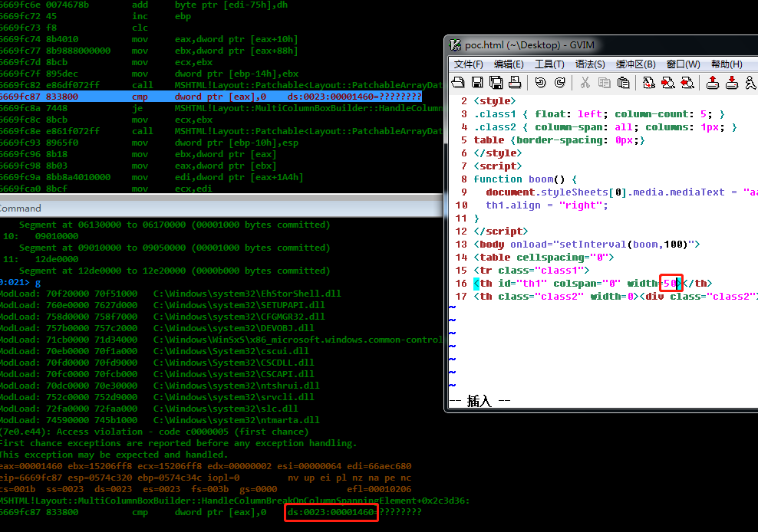
Task: Open the 文件(F) menu
Action: point(469,64)
